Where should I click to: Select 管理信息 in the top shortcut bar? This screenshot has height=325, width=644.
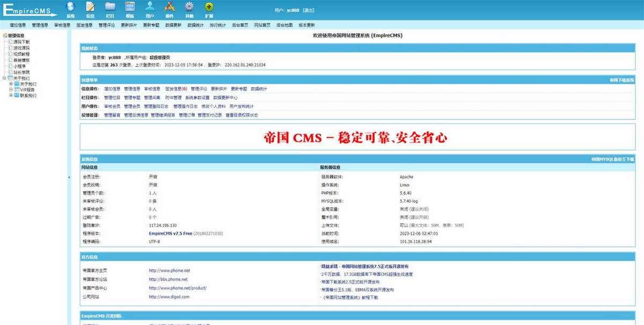pyautogui.click(x=40, y=25)
